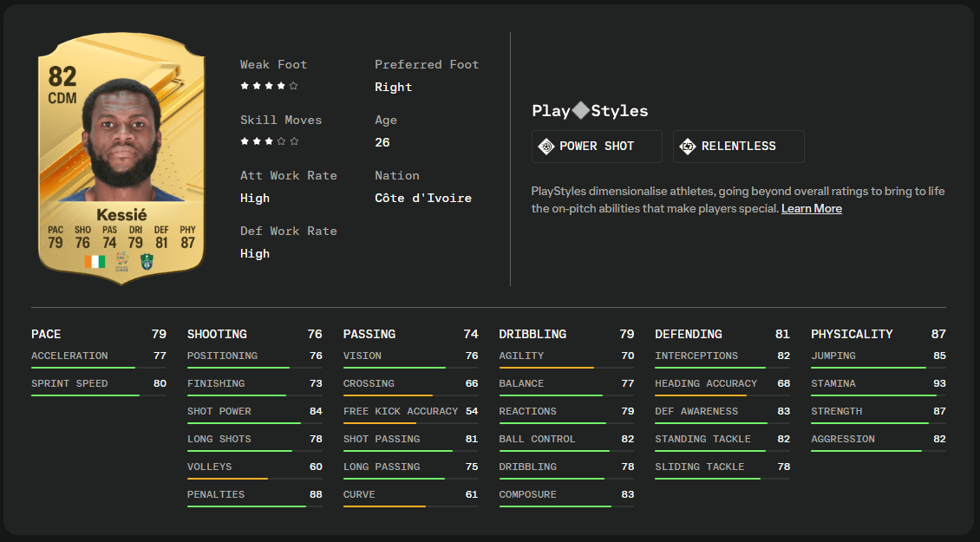980x542 pixels.
Task: Click the STAMINA stat bar
Action: point(879,395)
